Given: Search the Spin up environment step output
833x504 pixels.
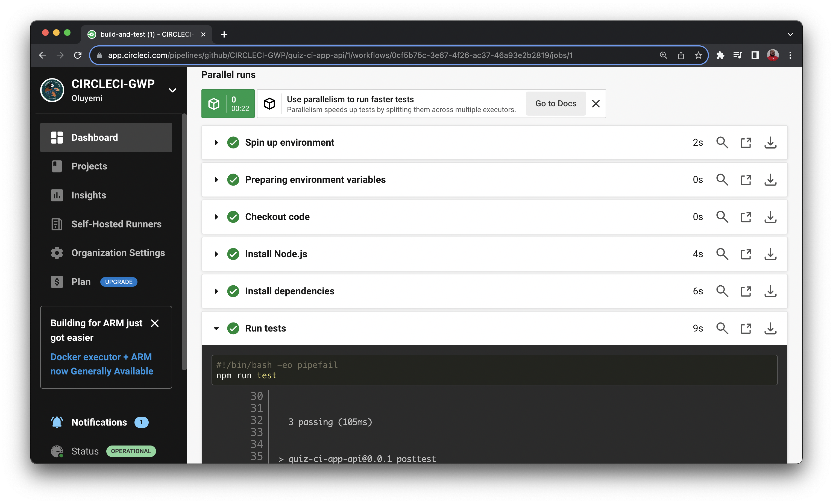Looking at the screenshot, I should click(722, 142).
